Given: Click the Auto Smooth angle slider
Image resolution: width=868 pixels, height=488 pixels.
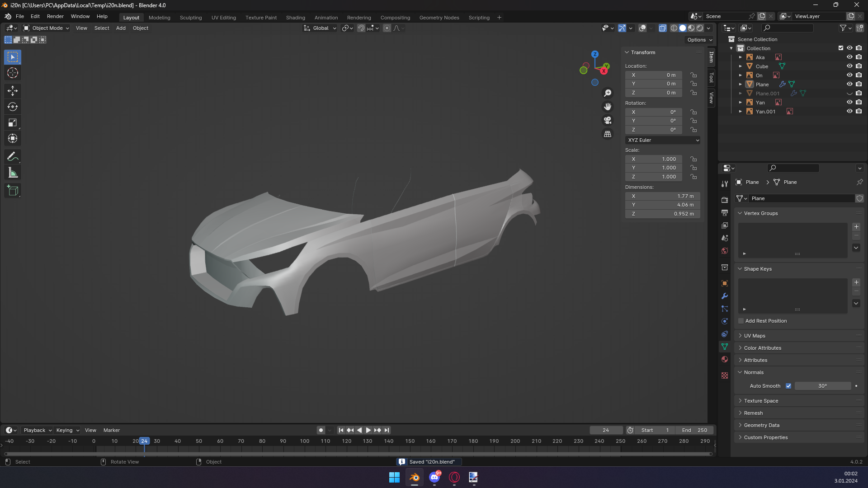Looking at the screenshot, I should (x=822, y=386).
